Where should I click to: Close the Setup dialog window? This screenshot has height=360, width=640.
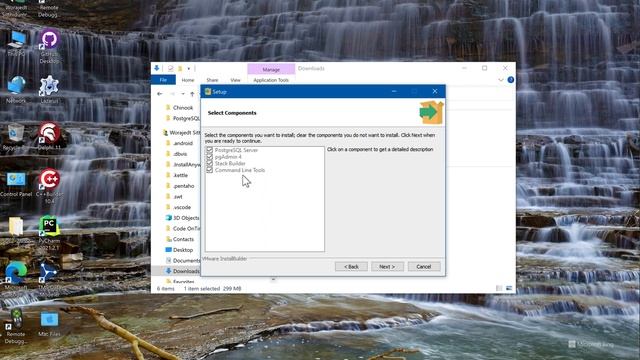pos(435,91)
